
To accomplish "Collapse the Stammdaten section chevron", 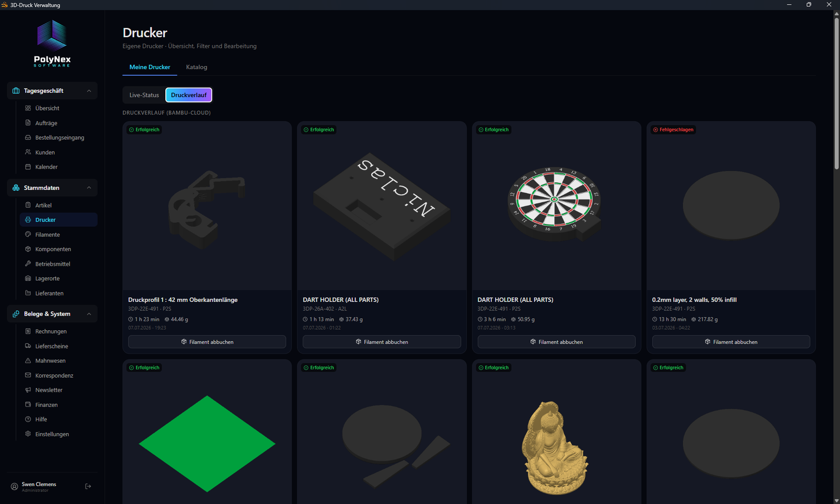I will [x=89, y=188].
